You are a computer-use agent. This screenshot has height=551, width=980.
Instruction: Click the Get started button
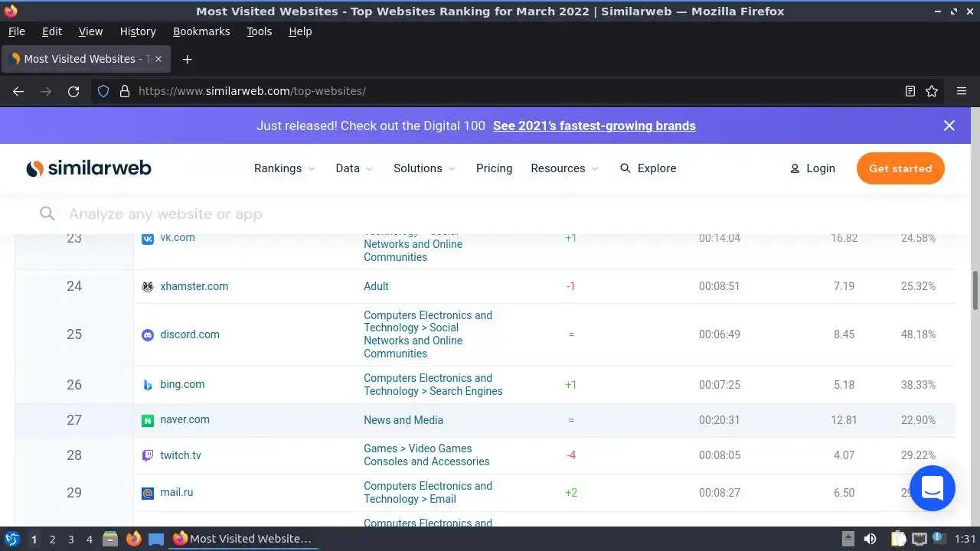[x=900, y=168]
